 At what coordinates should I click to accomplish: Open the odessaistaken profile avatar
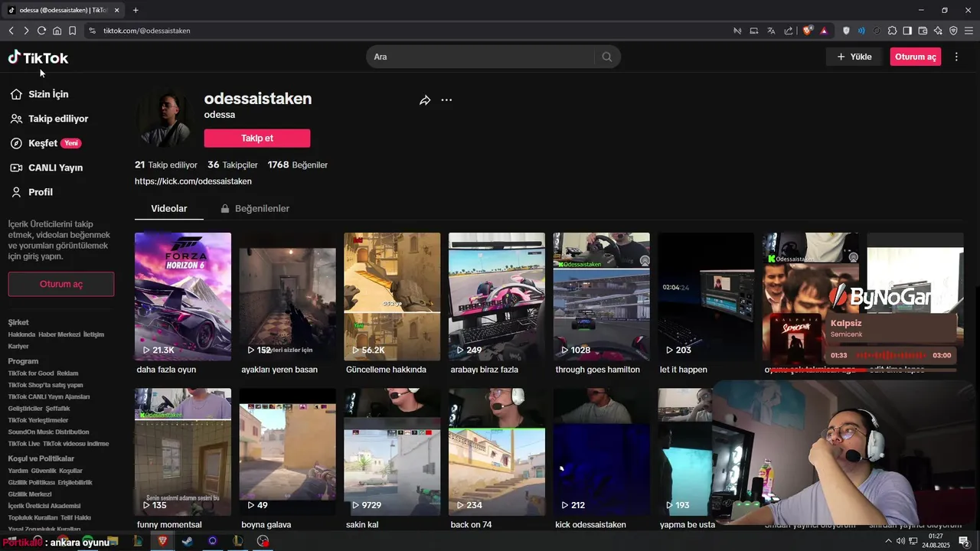coord(165,117)
